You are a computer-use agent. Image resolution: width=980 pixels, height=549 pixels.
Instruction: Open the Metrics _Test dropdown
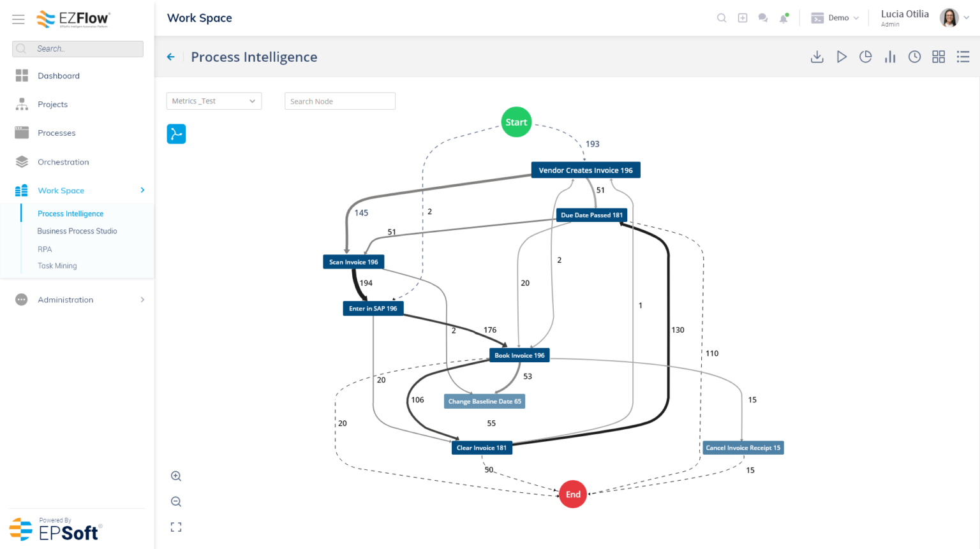tap(214, 101)
